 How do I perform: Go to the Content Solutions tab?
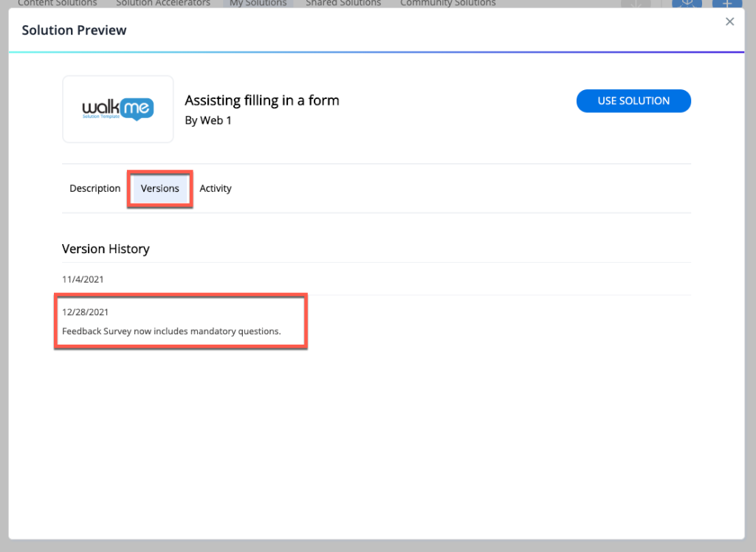pyautogui.click(x=57, y=4)
